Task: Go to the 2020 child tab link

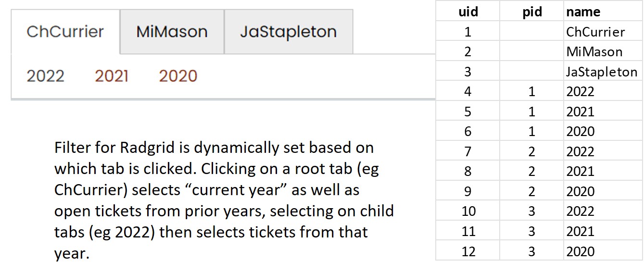Action: tap(178, 76)
